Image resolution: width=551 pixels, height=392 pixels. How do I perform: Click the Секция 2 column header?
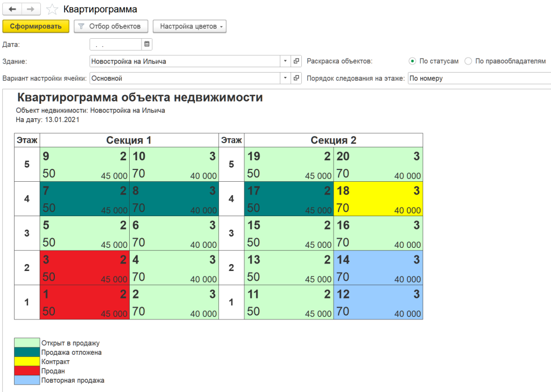point(333,140)
